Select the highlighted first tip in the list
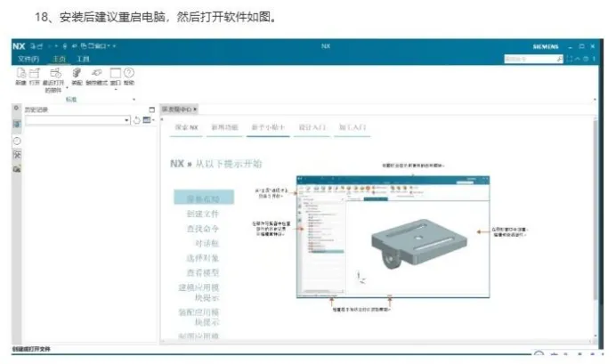The height and width of the screenshot is (364, 616). (x=204, y=197)
